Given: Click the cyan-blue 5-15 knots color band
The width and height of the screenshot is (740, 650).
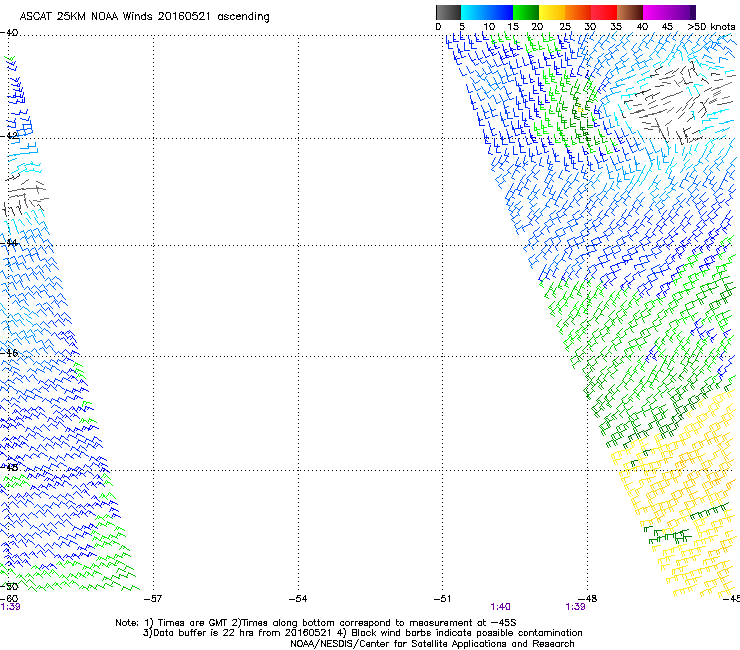Looking at the screenshot, I should click(487, 12).
